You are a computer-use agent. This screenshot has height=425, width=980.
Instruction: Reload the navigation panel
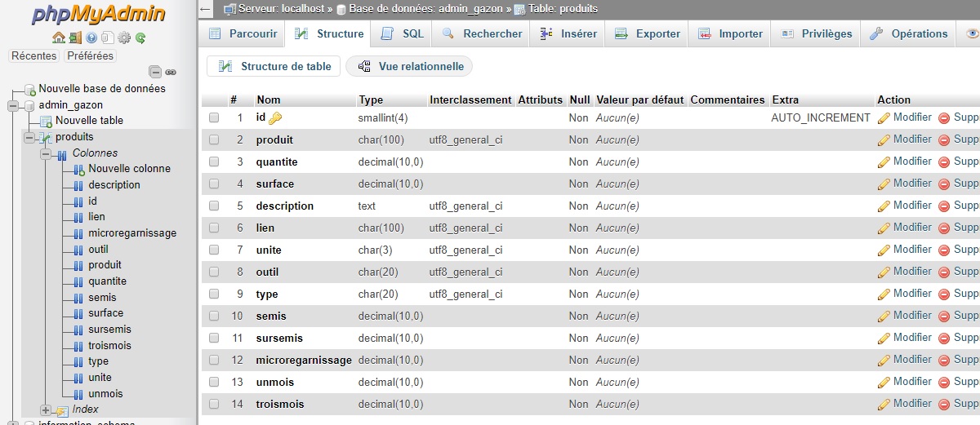tap(140, 38)
